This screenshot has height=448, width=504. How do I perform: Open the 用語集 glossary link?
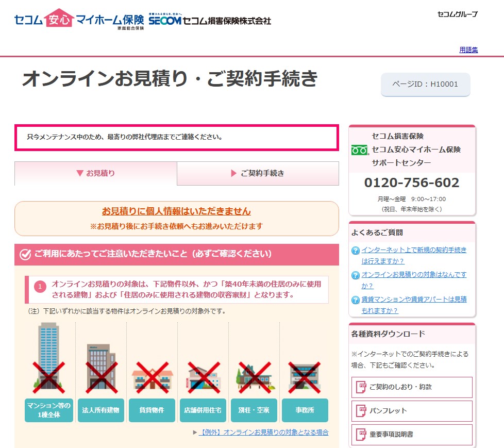pyautogui.click(x=468, y=50)
